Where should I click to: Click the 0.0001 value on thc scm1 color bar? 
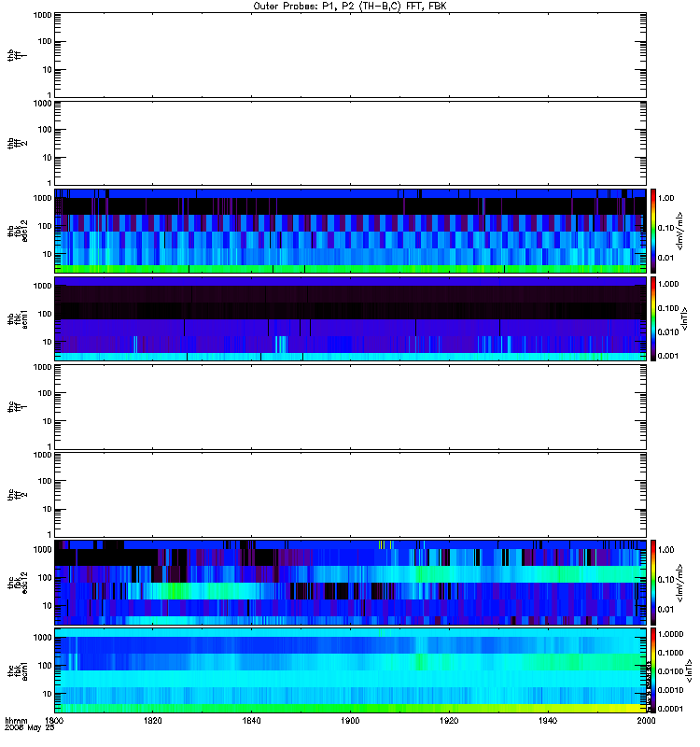point(670,709)
